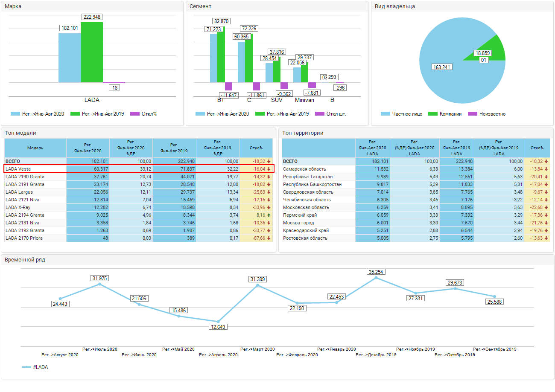This screenshot has width=555, height=392.
Task: Click red down arrow beside -87,66
Action: 269,238
